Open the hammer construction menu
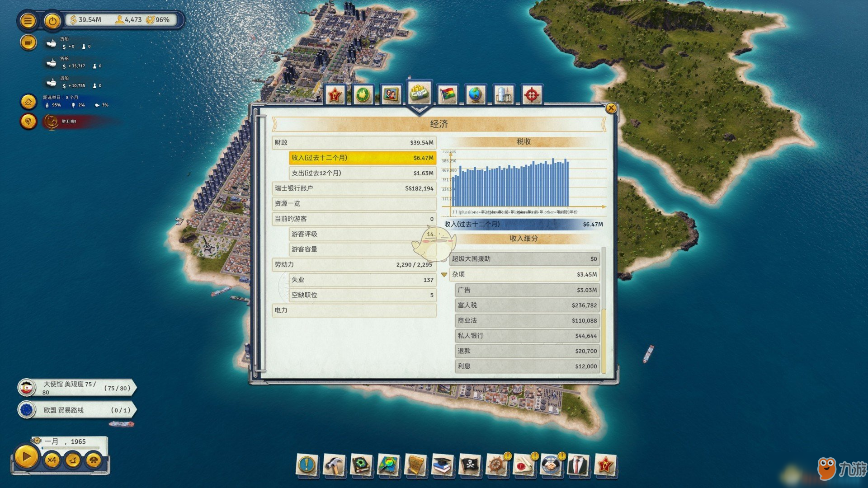Image resolution: width=868 pixels, height=488 pixels. pyautogui.click(x=334, y=465)
